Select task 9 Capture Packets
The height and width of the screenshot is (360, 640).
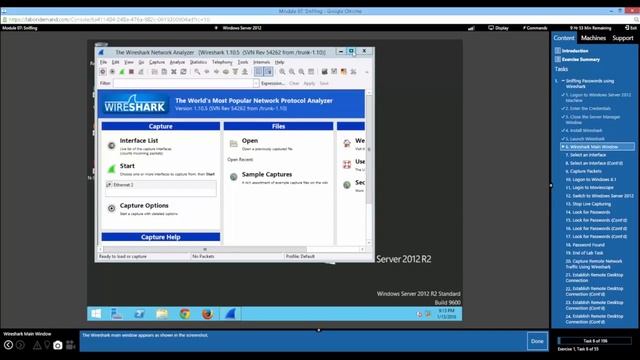[x=583, y=171]
